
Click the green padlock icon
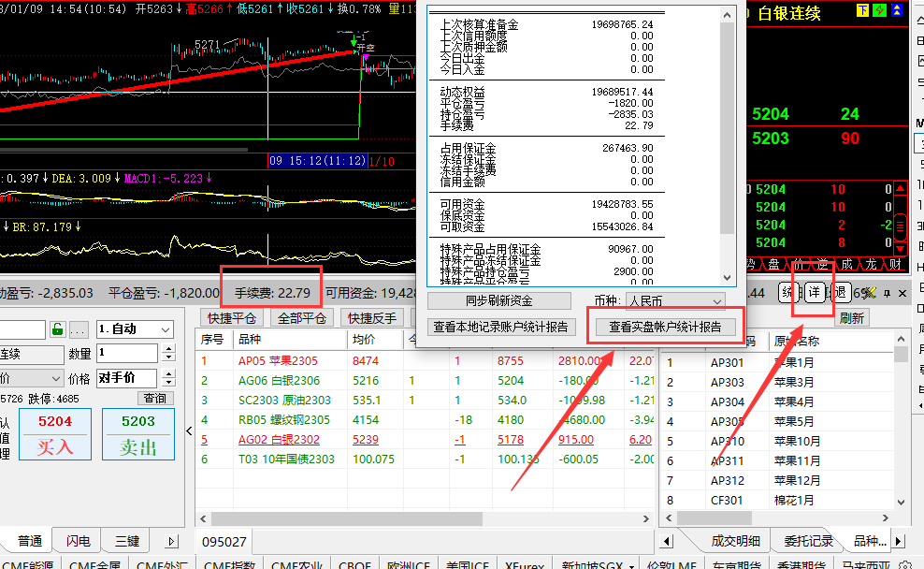click(x=58, y=329)
